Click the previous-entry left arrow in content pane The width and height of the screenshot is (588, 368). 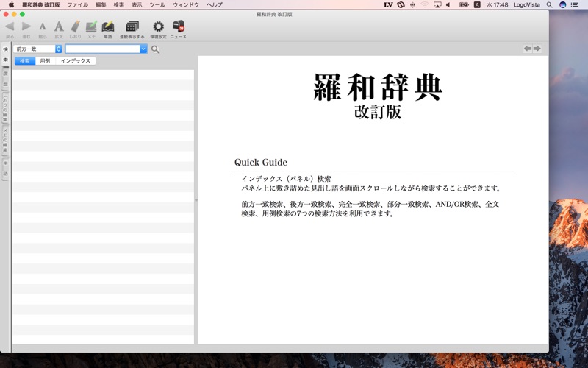(x=528, y=49)
